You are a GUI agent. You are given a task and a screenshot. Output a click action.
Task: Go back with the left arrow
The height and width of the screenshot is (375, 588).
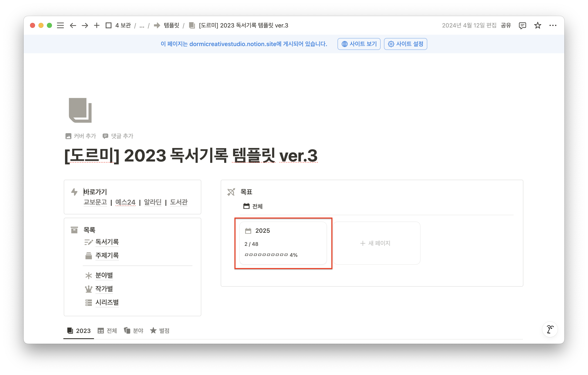73,25
